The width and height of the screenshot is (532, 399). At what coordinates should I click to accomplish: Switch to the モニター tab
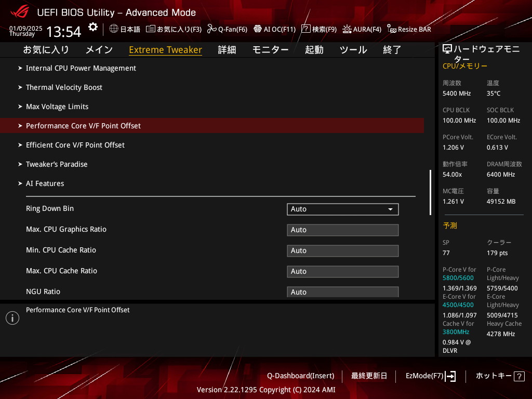270,50
